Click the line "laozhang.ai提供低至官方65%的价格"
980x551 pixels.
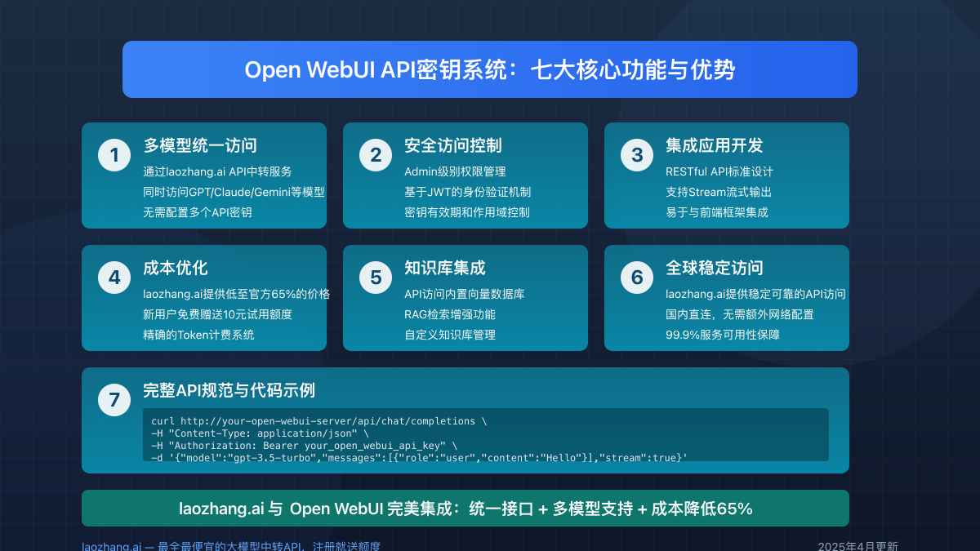click(237, 294)
